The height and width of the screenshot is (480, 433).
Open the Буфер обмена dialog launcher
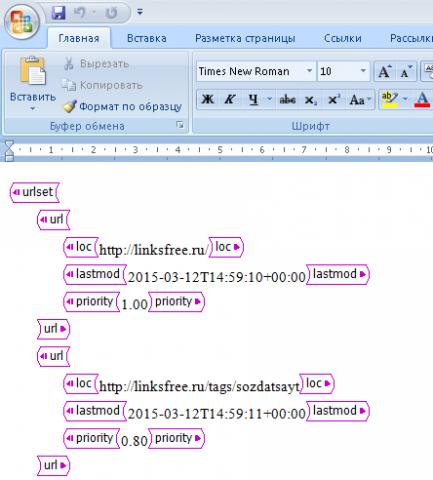[x=180, y=125]
